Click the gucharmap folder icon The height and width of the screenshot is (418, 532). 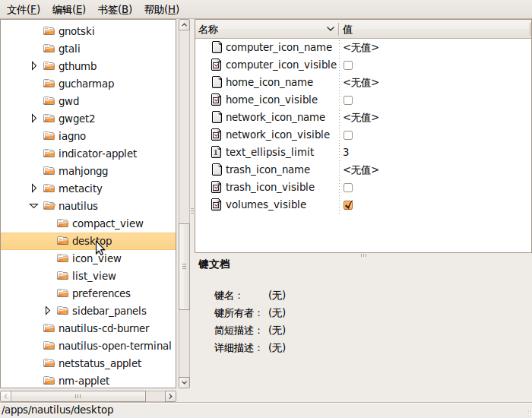49,83
